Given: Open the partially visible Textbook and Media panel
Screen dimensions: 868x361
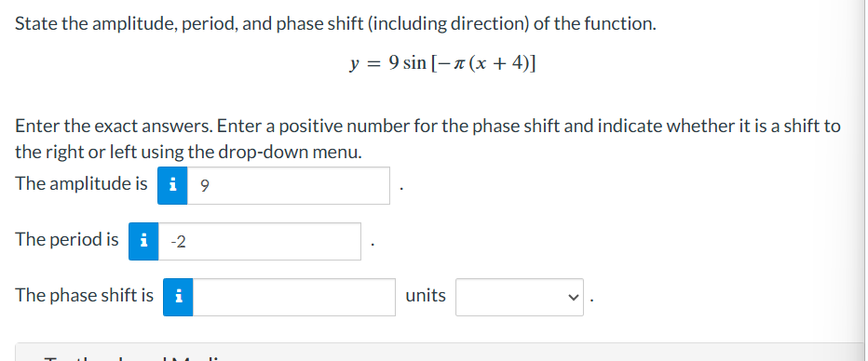Looking at the screenshot, I should coord(441,352).
